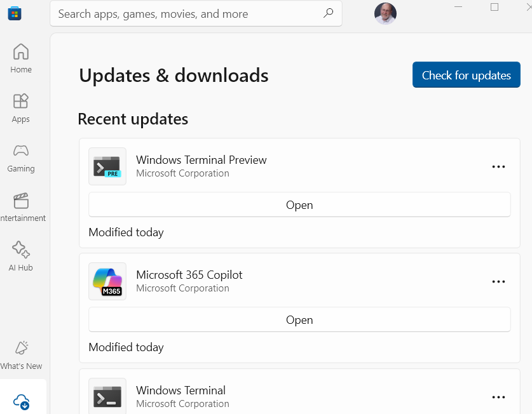Screen dimensions: 532x414
Task: Open Windows Terminal Preview app
Action: (x=299, y=205)
